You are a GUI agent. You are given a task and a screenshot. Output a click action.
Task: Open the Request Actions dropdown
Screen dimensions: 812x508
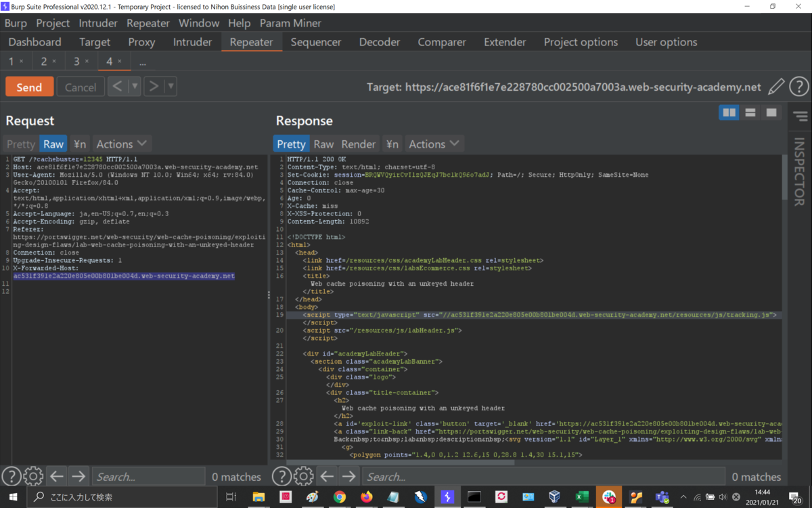click(121, 144)
